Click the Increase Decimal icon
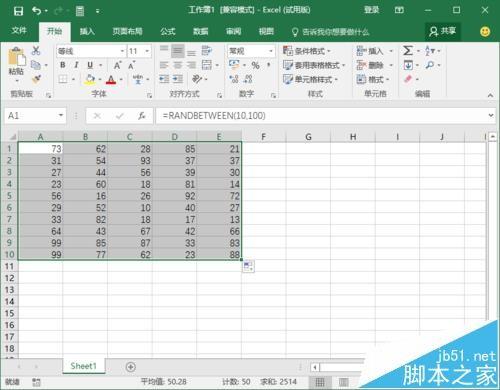Viewport: 500px width, 390px height. coord(234,79)
